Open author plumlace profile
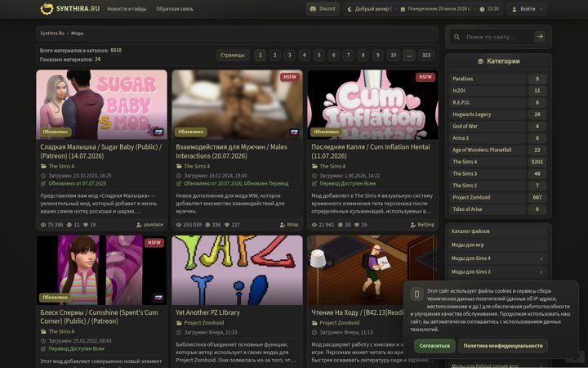 153,225
